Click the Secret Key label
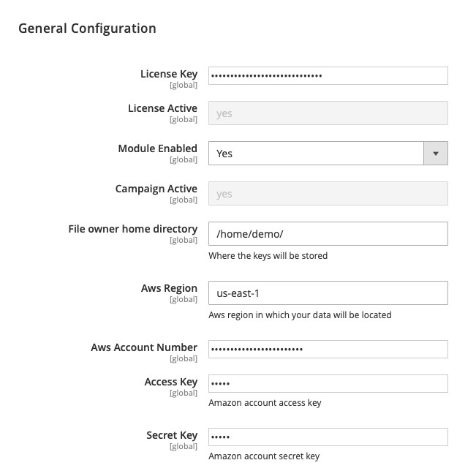 tap(172, 435)
